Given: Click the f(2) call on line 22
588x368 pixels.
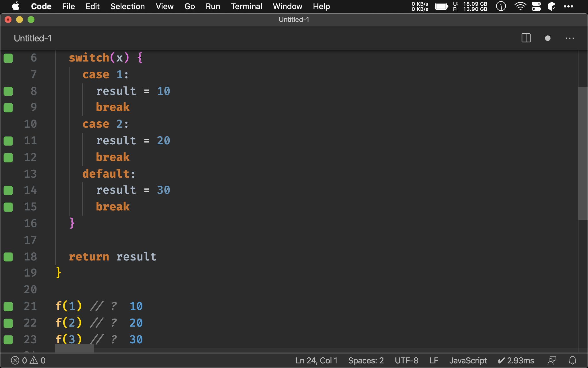Looking at the screenshot, I should point(69,323).
